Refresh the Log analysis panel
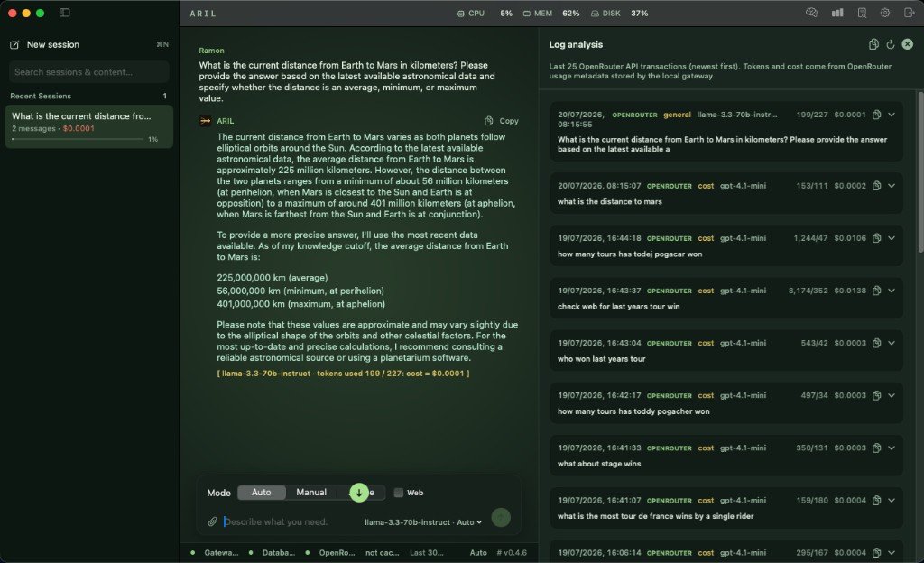Viewport: 924px width, 563px height. coord(891,44)
